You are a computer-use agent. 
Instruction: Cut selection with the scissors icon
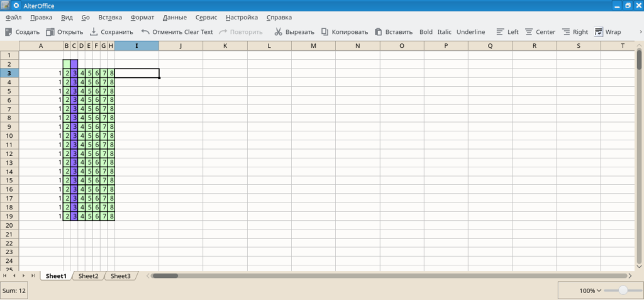[x=279, y=32]
